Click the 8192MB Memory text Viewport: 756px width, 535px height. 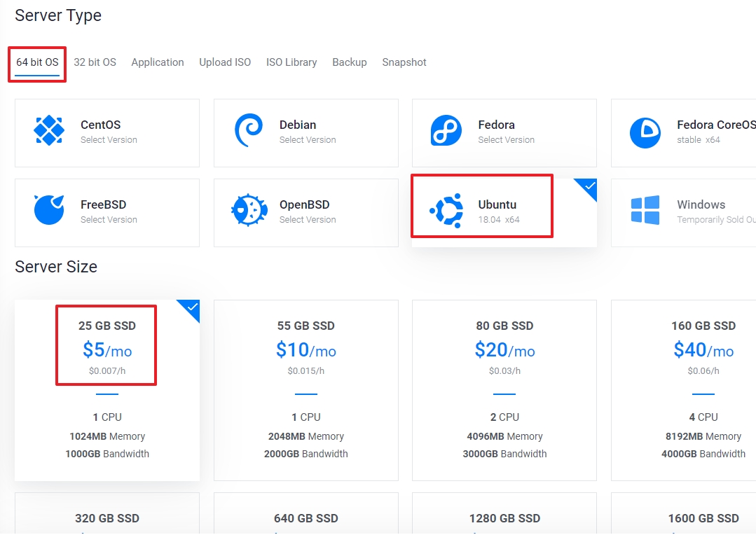point(703,436)
